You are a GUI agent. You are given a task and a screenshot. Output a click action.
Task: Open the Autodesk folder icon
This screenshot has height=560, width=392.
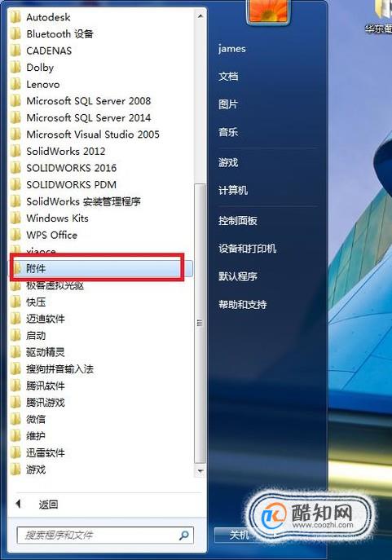(x=15, y=17)
